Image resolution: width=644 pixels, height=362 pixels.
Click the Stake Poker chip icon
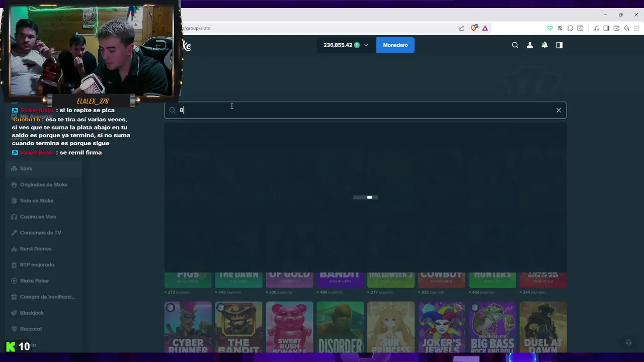click(x=14, y=281)
